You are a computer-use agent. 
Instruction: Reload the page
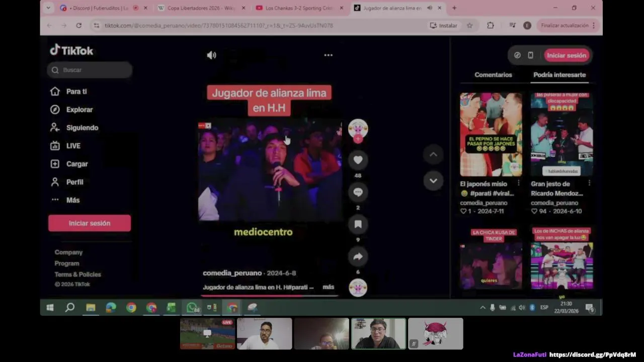[x=79, y=25]
